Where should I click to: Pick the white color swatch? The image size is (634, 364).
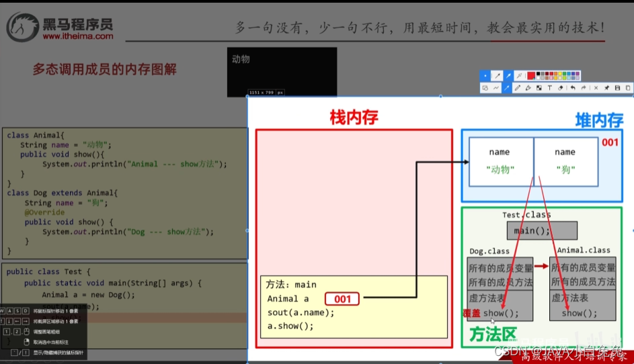(538, 78)
